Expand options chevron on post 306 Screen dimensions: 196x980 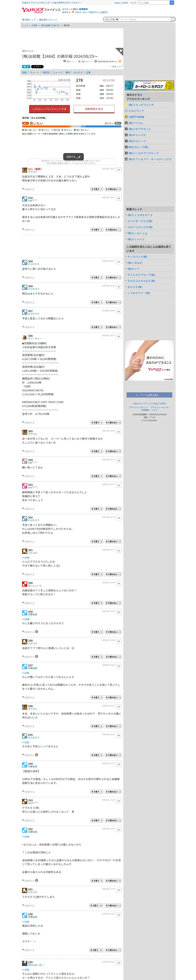pos(119,337)
